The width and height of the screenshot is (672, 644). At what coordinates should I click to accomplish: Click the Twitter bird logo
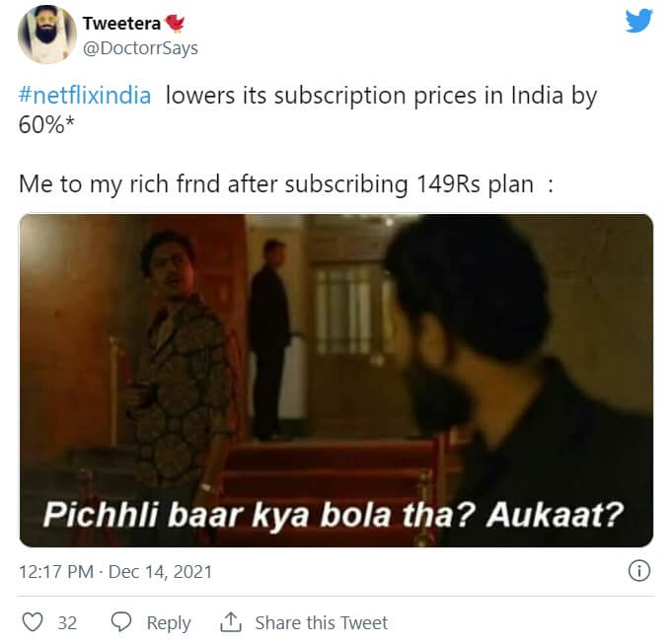639,21
